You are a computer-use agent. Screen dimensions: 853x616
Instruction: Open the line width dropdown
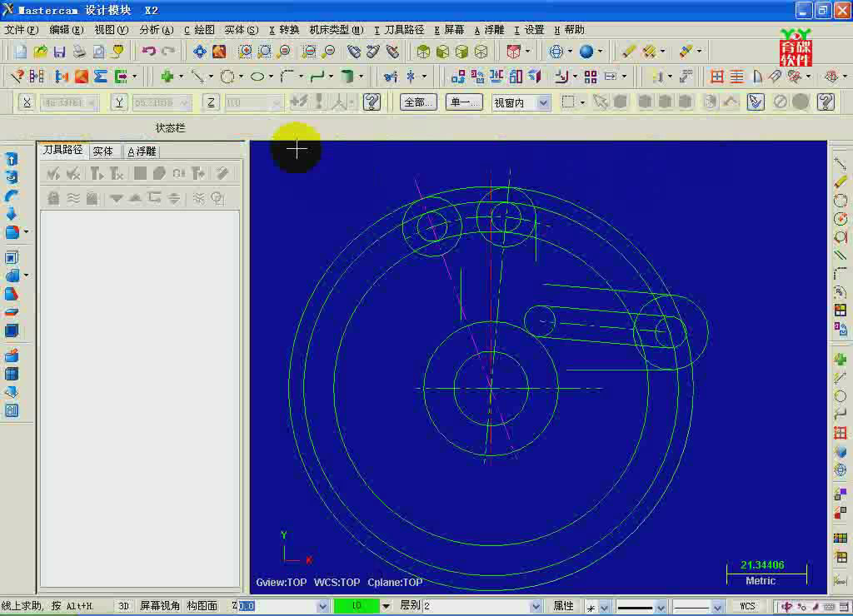717,606
